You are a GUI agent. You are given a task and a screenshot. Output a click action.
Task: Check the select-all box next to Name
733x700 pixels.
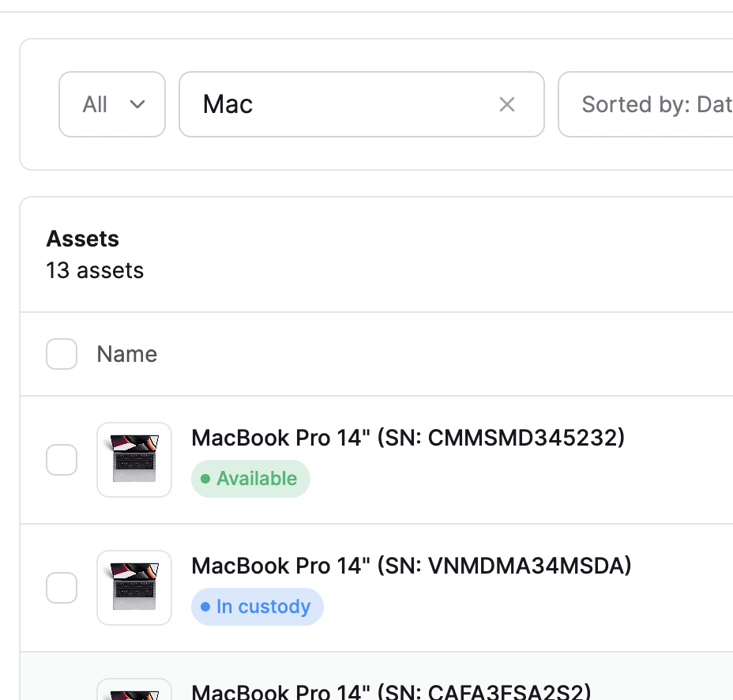click(x=62, y=354)
